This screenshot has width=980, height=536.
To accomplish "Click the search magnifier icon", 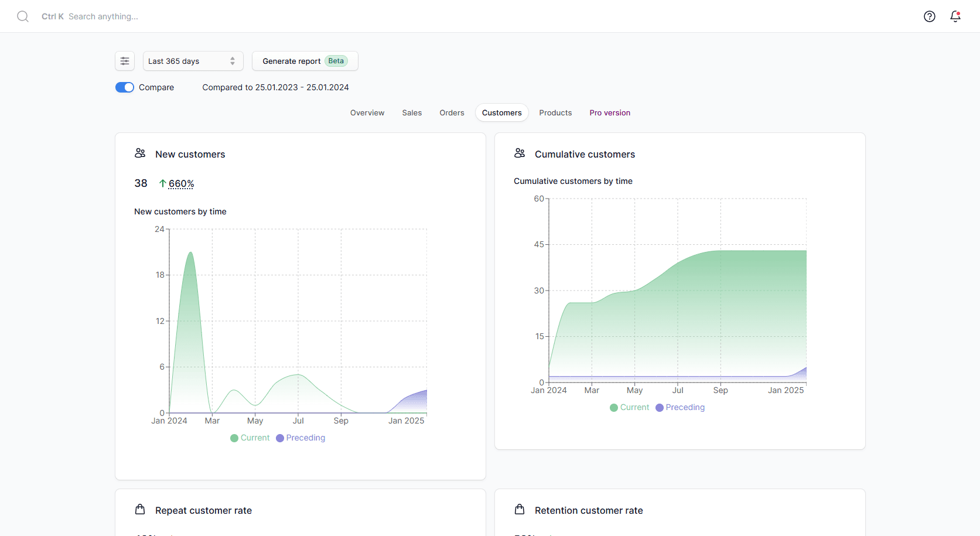I will (x=23, y=16).
